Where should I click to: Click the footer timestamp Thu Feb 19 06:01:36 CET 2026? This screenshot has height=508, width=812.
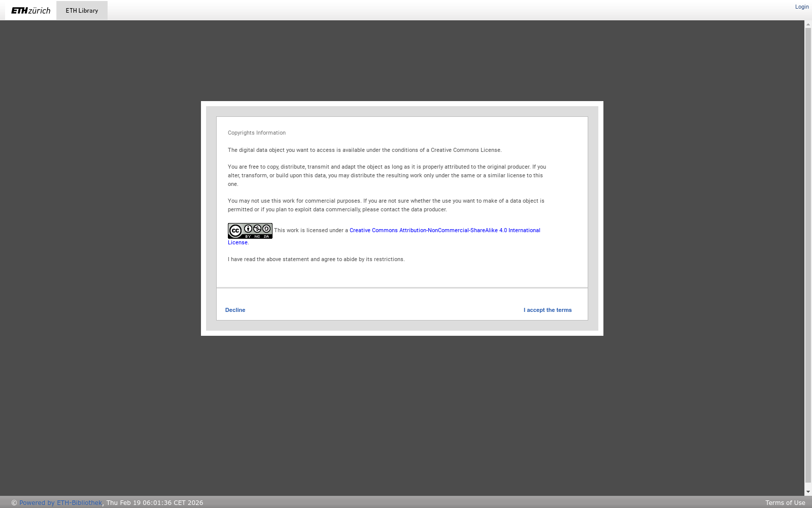[x=155, y=503]
